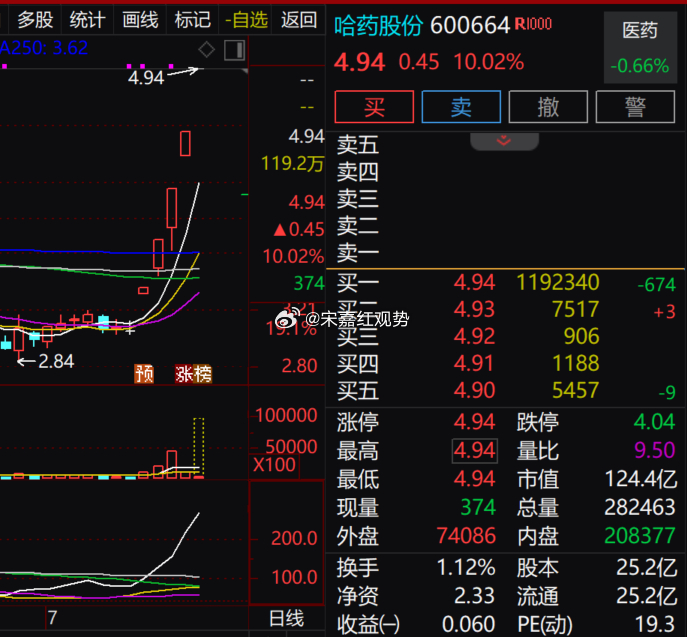Click the PE(动) value 19.3
This screenshot has height=637, width=687.
click(655, 624)
